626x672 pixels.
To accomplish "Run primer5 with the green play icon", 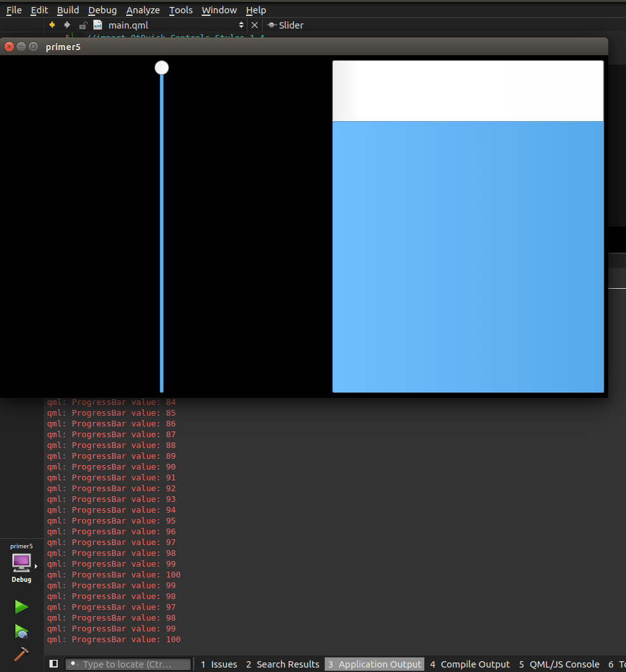I will (21, 607).
